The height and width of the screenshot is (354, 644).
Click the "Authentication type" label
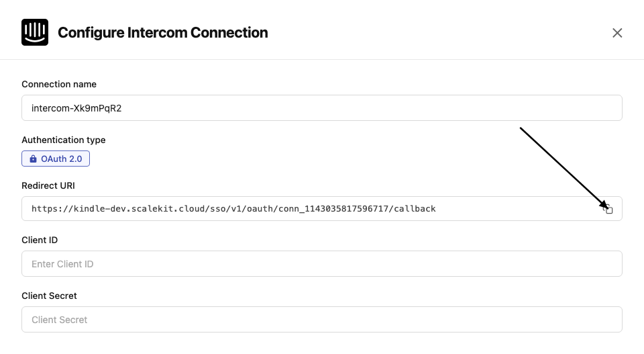pos(64,140)
